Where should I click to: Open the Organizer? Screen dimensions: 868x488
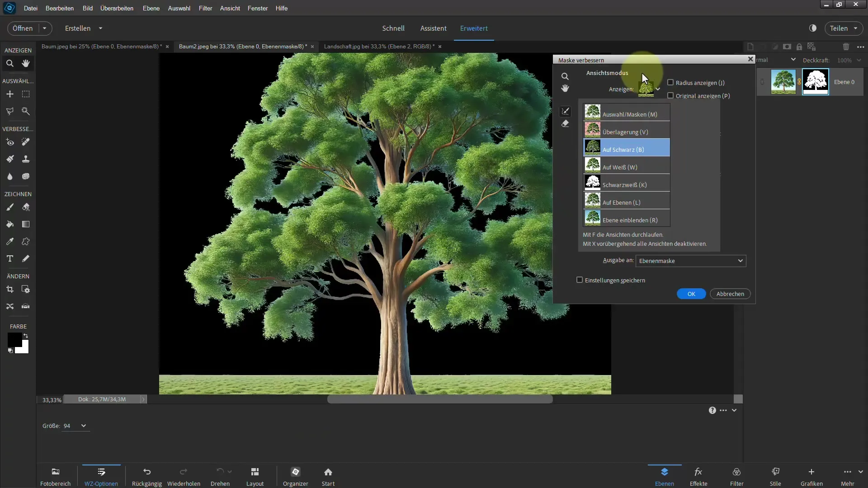click(296, 477)
